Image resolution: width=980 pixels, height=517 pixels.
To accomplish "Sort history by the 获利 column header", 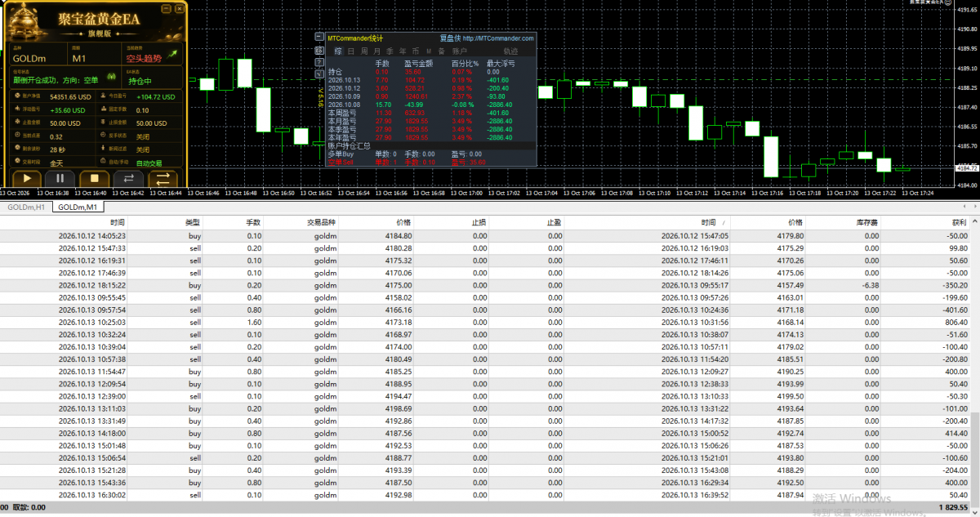I will tap(959, 222).
